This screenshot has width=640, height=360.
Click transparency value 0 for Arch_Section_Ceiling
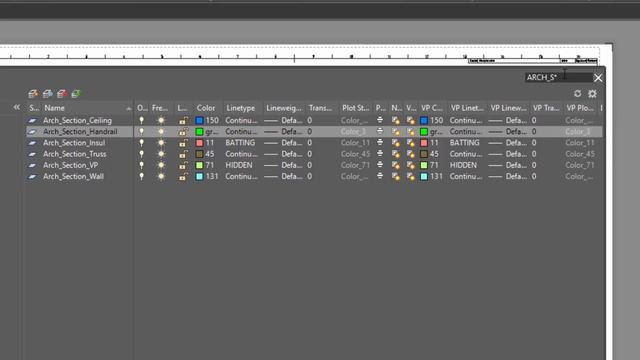(310, 120)
